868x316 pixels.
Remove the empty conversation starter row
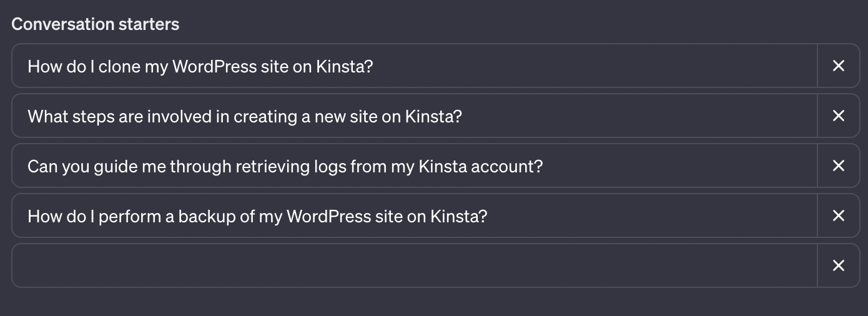pyautogui.click(x=838, y=265)
